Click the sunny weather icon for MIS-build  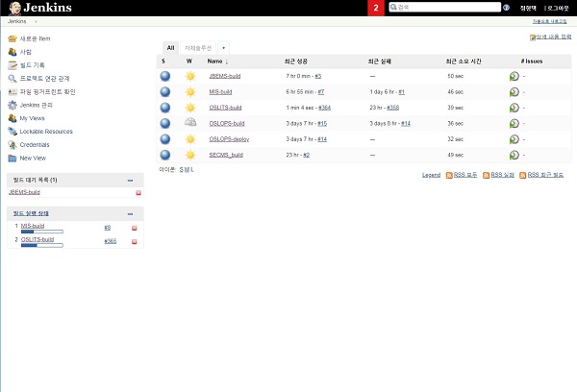point(190,92)
